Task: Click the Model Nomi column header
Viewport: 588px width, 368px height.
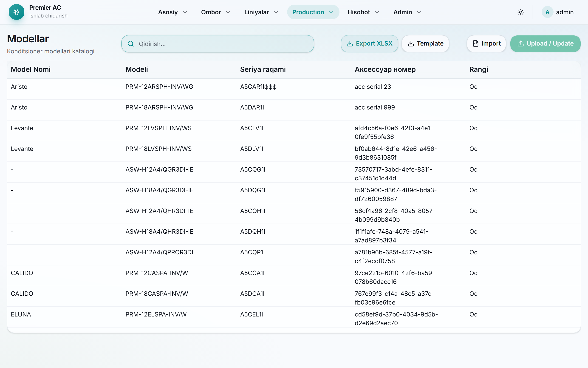Action: click(31, 69)
